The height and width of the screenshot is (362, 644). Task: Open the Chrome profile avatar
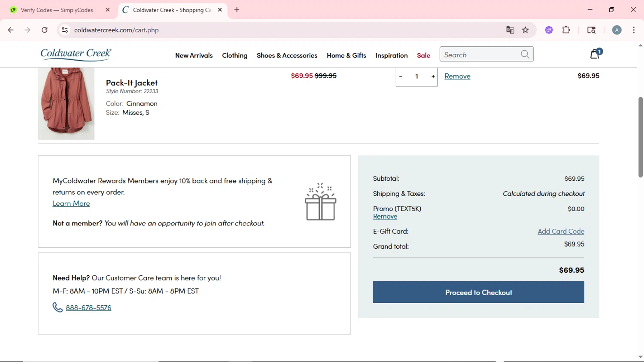coord(617,30)
